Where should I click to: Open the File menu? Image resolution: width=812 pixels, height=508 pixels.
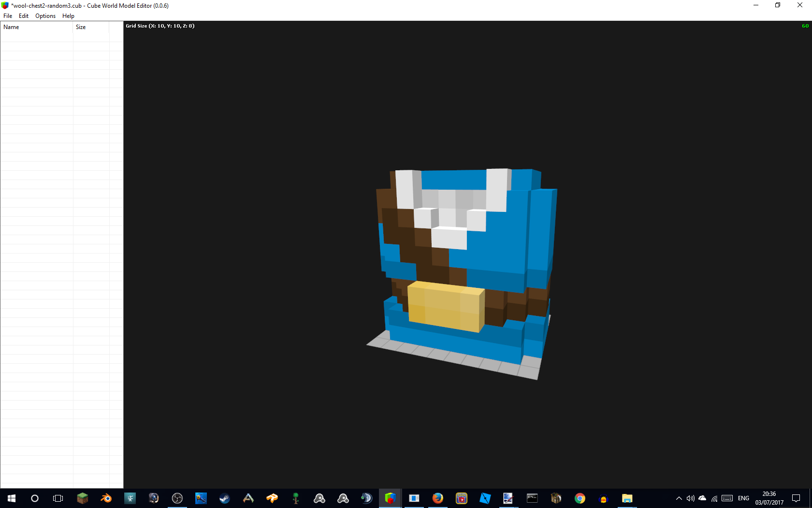coord(8,15)
